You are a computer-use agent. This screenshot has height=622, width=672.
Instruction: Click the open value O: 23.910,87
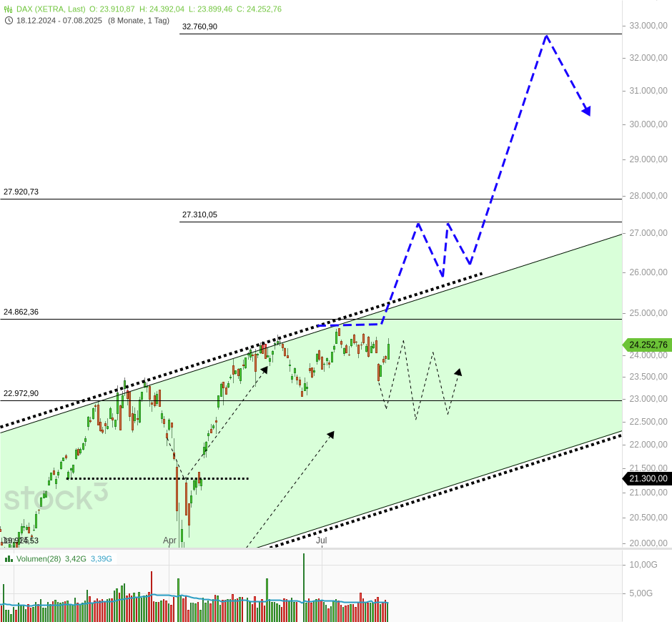pyautogui.click(x=112, y=9)
